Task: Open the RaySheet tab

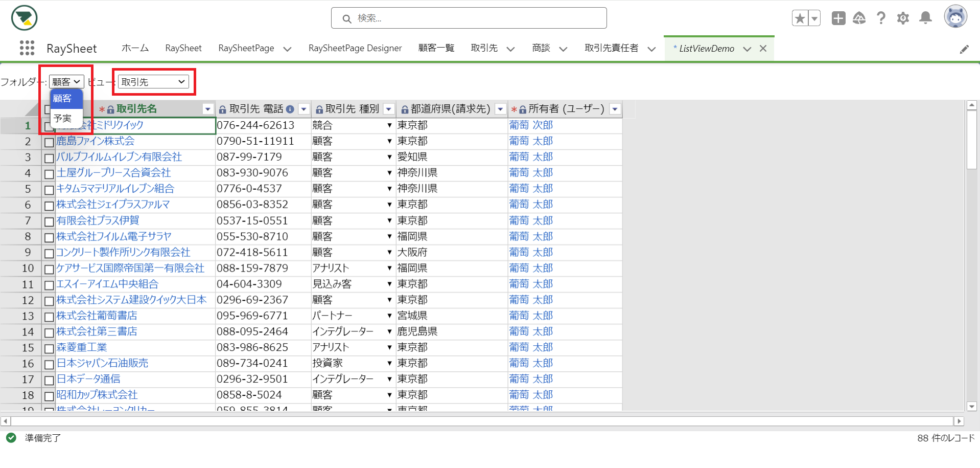Action: [x=183, y=48]
